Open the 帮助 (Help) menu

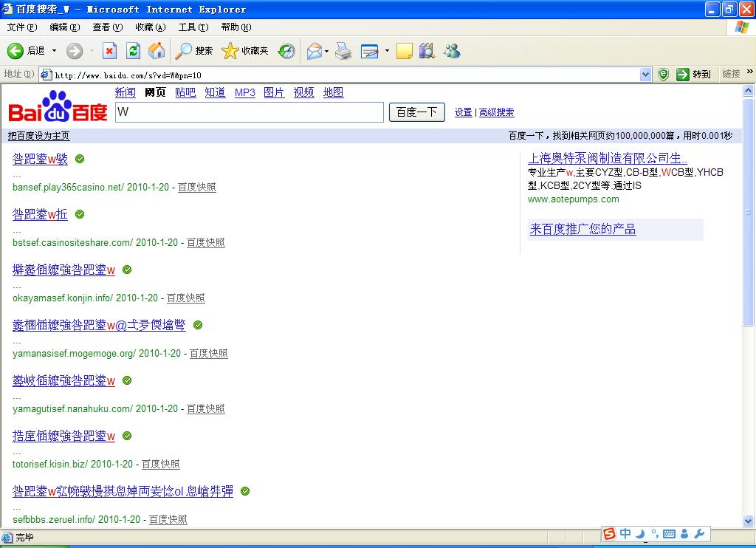[x=236, y=27]
